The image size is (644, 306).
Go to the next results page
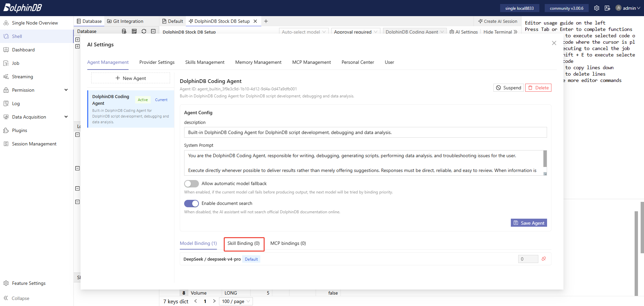click(x=214, y=301)
